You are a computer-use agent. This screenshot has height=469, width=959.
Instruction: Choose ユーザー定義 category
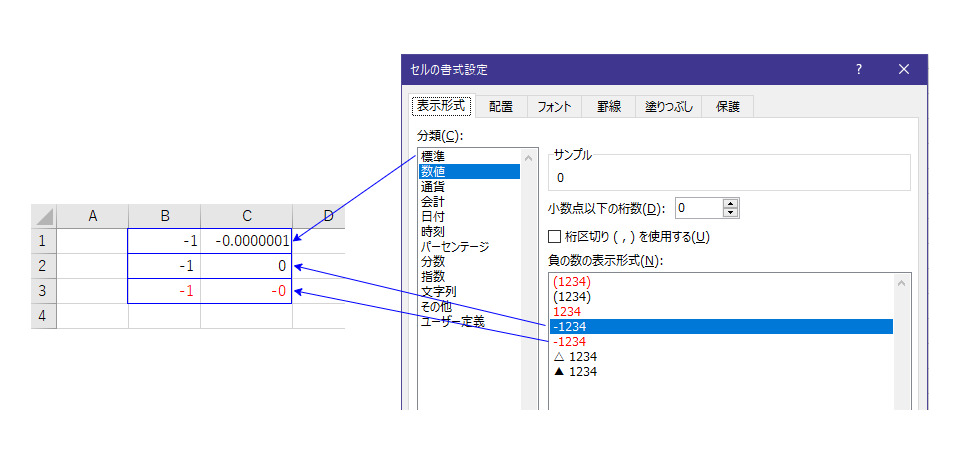click(453, 320)
